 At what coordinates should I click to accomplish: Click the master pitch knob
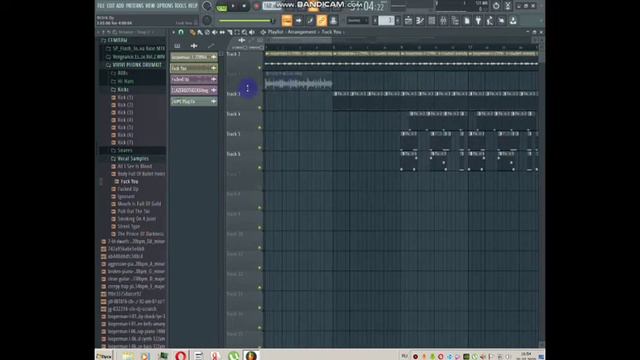pyautogui.click(x=207, y=20)
